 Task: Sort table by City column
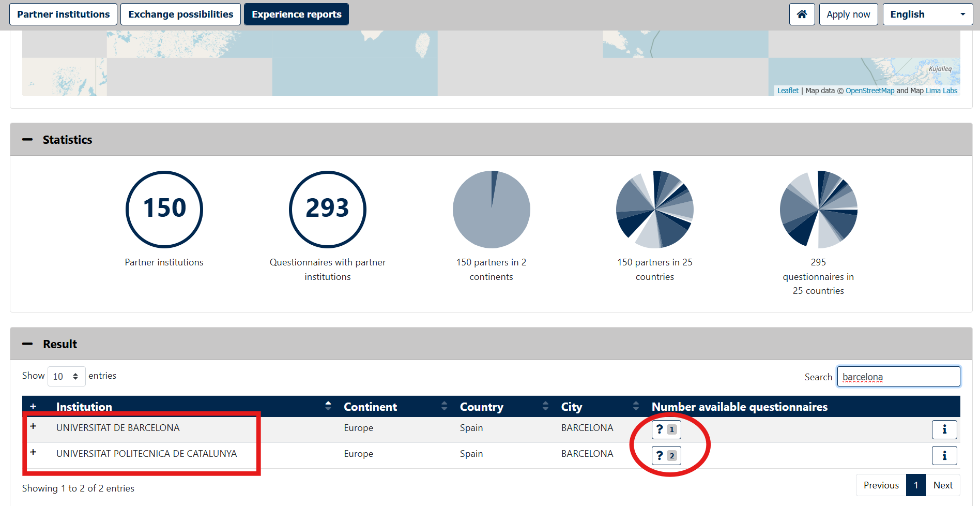coord(600,407)
